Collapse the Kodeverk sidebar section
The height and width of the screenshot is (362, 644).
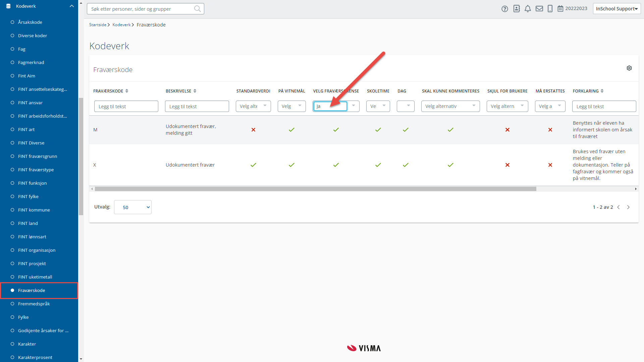click(x=71, y=6)
